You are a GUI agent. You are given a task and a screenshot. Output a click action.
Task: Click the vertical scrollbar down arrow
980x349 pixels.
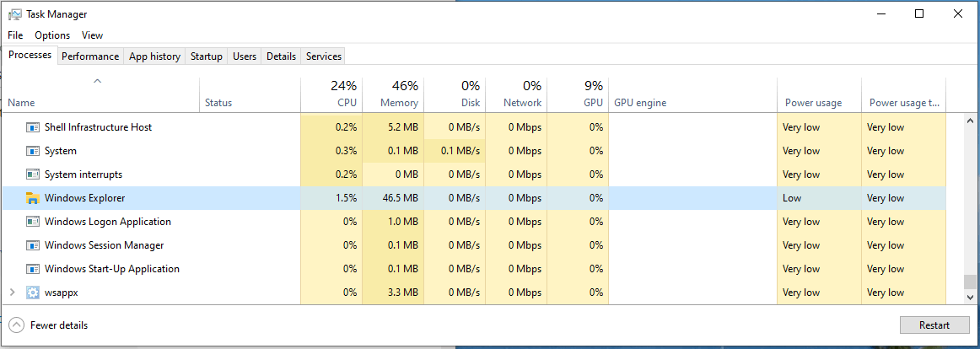point(971,298)
